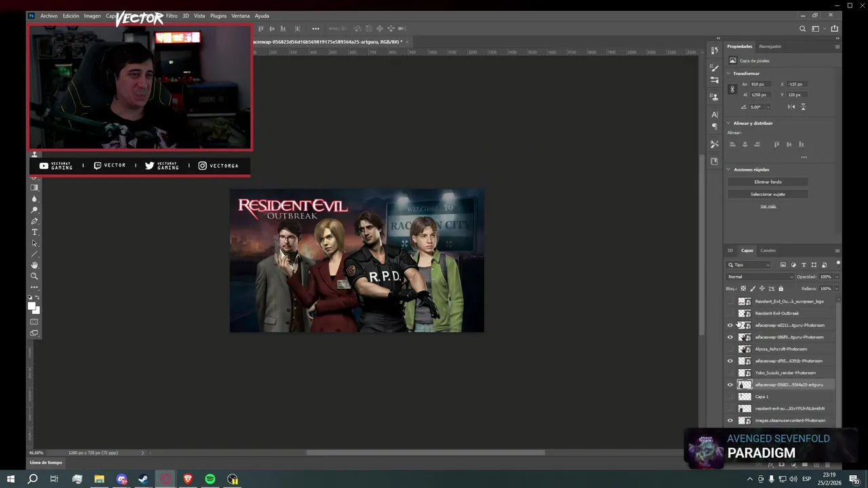This screenshot has width=868, height=488.
Task: Reset default foreground and background colors
Action: (x=31, y=298)
